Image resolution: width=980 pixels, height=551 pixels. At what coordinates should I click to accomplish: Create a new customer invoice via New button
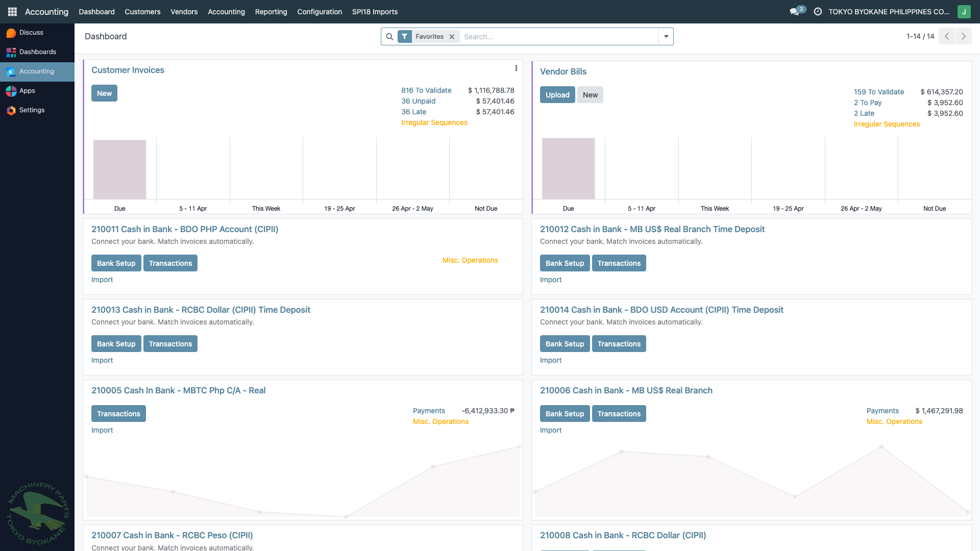(104, 93)
